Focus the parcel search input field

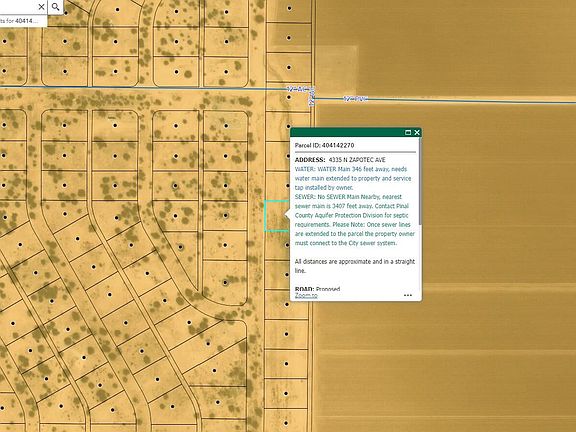(x=18, y=7)
